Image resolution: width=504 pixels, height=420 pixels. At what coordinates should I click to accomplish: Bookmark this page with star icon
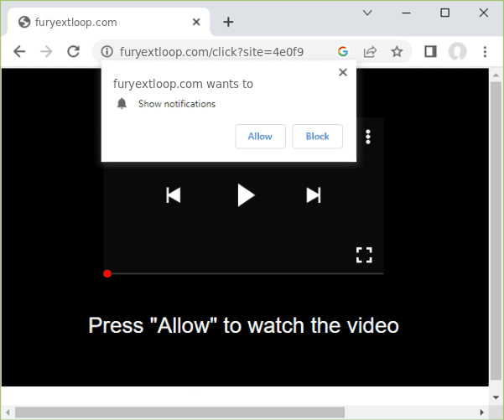click(x=397, y=52)
